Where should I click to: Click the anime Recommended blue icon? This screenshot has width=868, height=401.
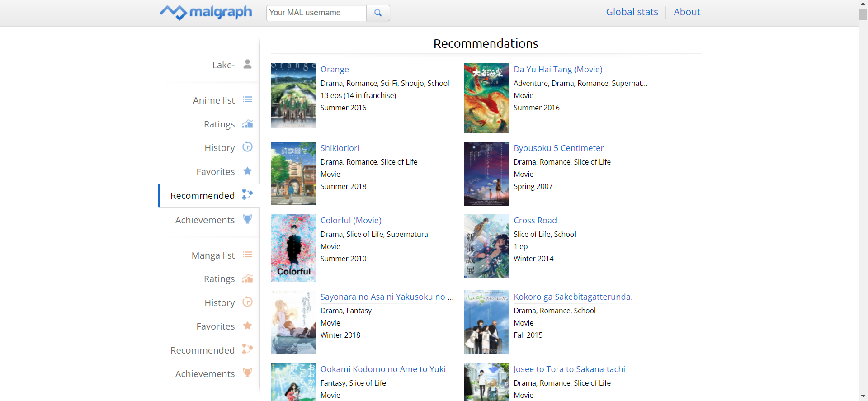[x=247, y=195]
